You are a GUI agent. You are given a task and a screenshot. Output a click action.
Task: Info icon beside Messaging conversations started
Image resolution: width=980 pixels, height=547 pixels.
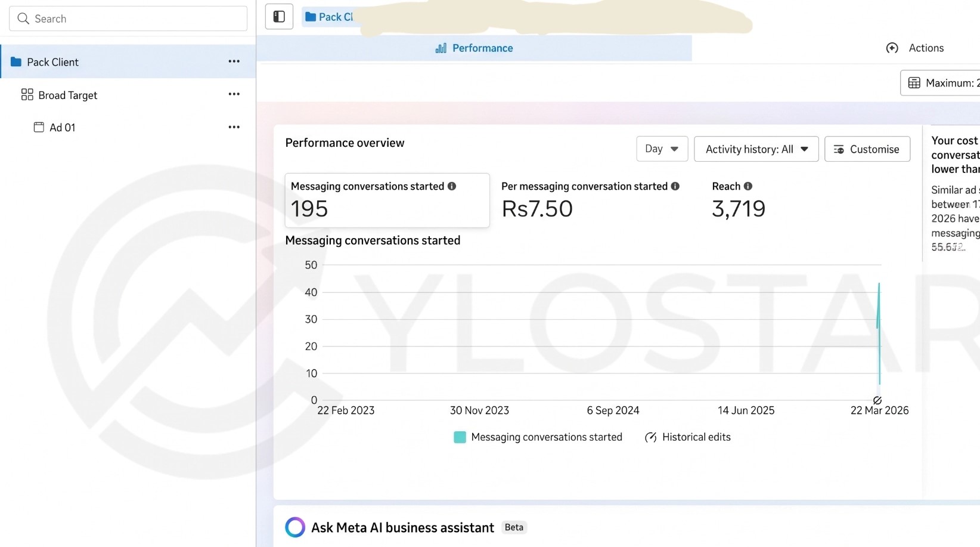point(452,186)
